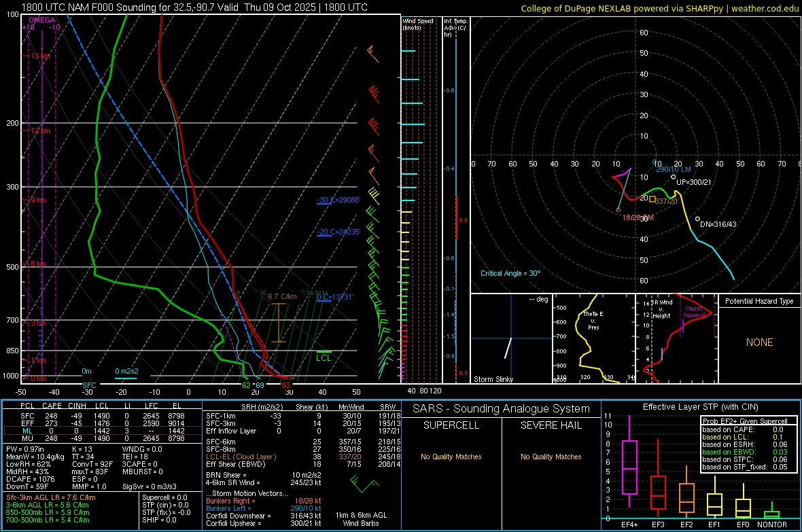Click the Classic Supercell label in SR Wind inset

click(x=694, y=312)
